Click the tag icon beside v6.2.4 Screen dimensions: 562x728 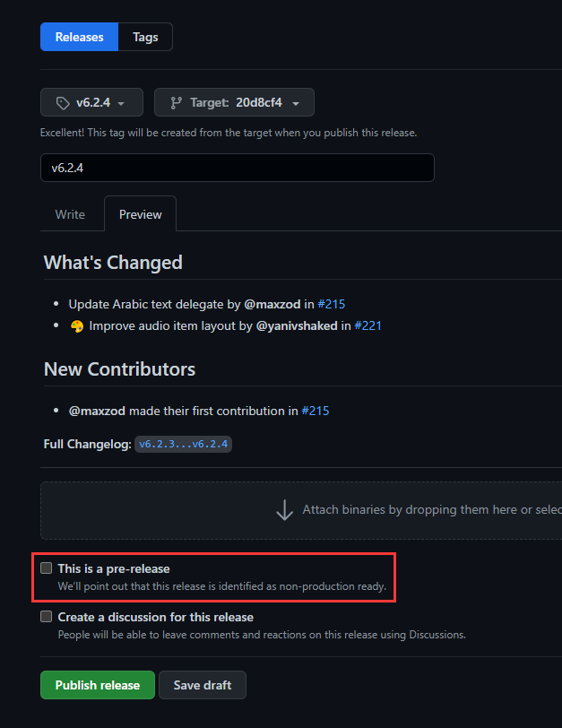click(x=62, y=102)
